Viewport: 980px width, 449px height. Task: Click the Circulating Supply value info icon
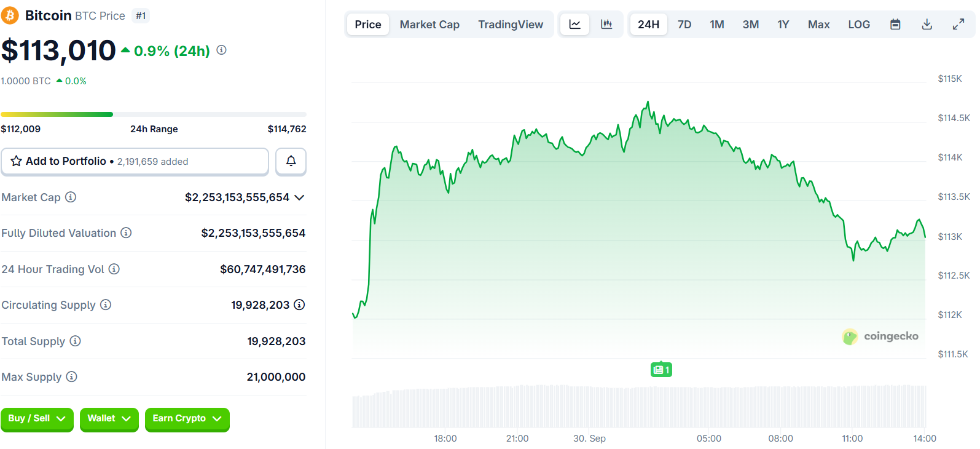tap(299, 304)
